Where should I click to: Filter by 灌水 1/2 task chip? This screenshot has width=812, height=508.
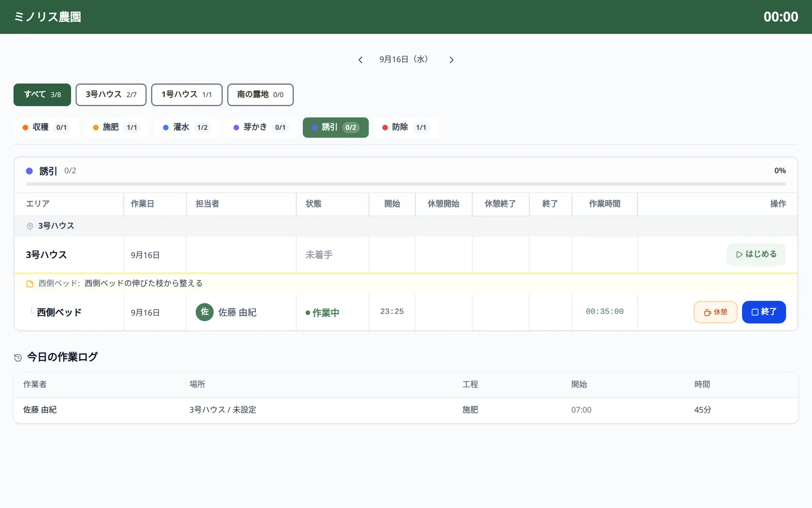click(186, 128)
